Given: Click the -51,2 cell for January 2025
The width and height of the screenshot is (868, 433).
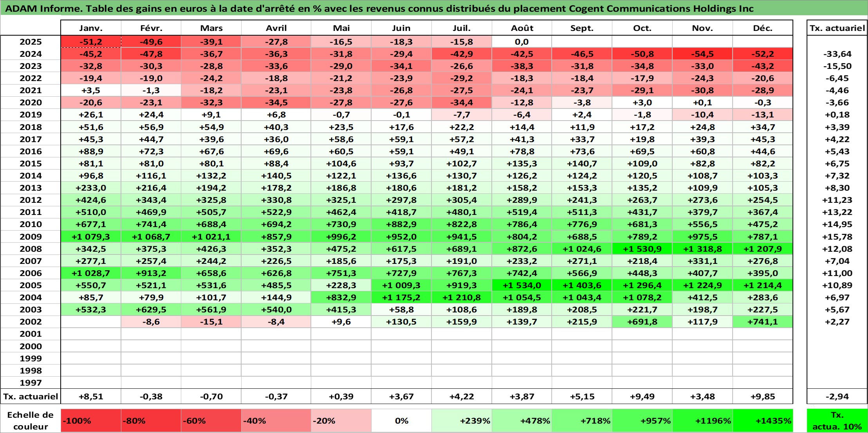Looking at the screenshot, I should coord(91,42).
